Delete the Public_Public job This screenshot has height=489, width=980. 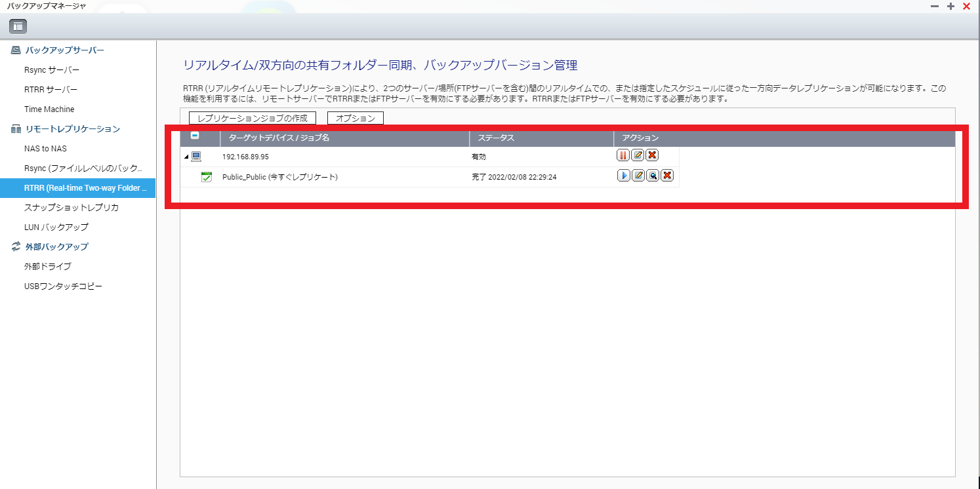(x=666, y=176)
